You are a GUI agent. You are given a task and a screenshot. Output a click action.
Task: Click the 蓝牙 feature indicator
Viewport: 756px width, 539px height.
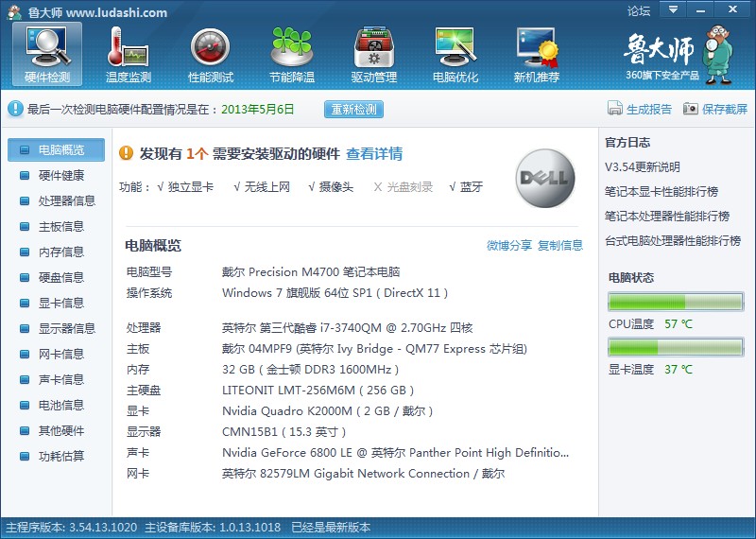pos(466,187)
